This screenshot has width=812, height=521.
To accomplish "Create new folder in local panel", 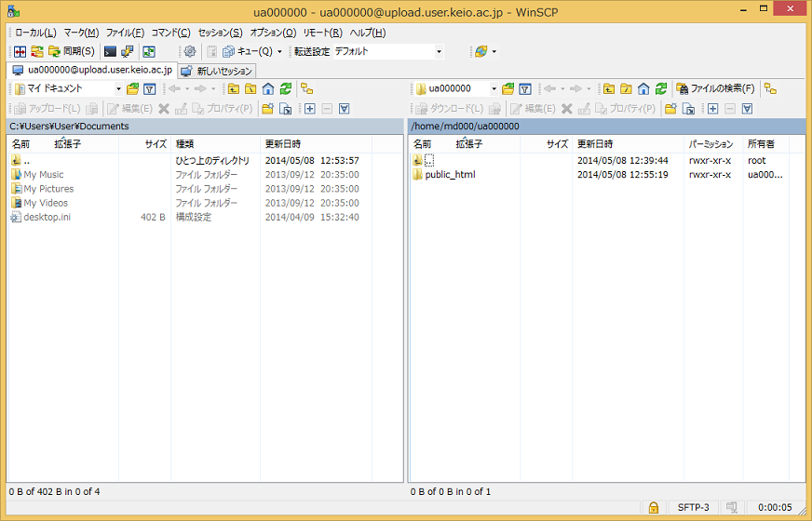I will (x=268, y=109).
